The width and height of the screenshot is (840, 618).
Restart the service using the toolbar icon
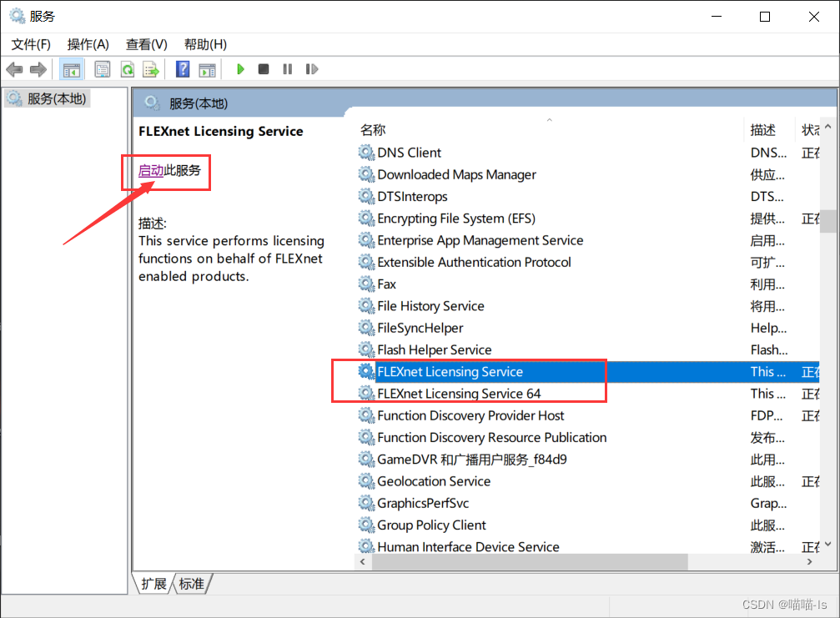click(312, 69)
